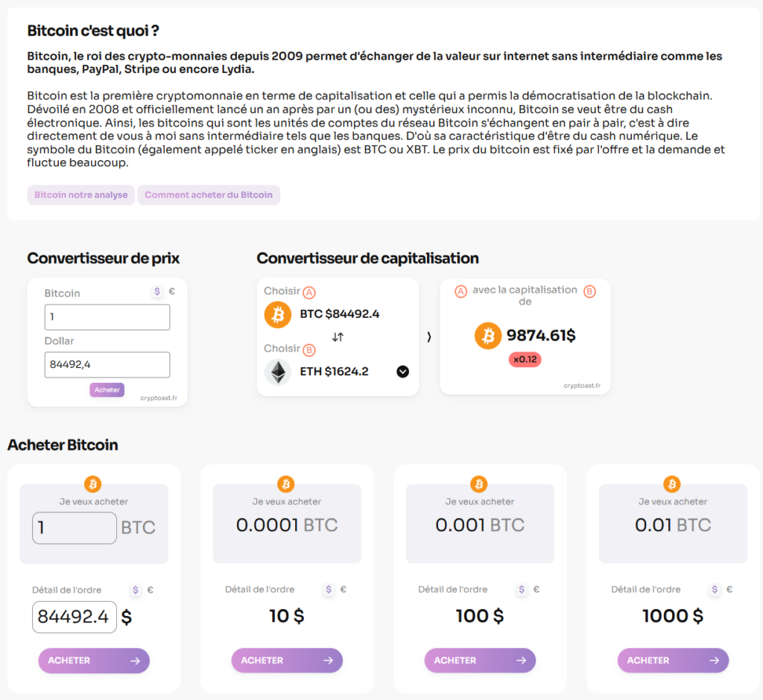Click the Bitcoin icon above the 0.0001 BTC card
Viewport: 763px width, 700px height.
(286, 484)
